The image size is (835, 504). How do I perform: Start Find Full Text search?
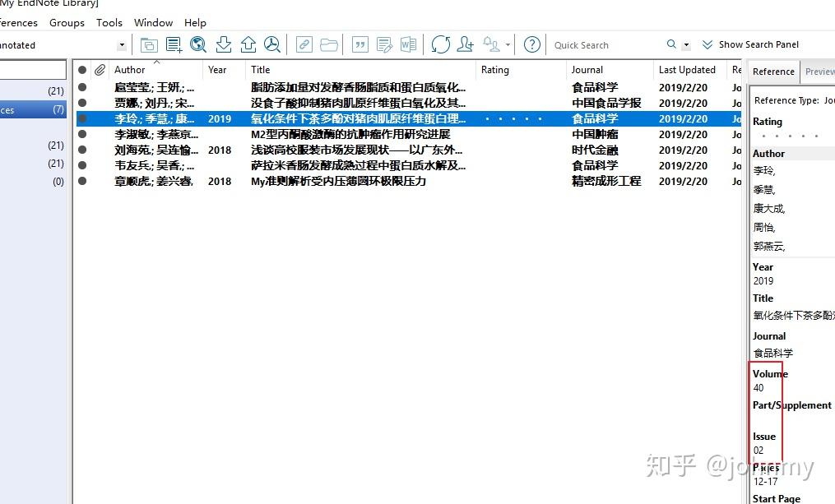(x=271, y=44)
